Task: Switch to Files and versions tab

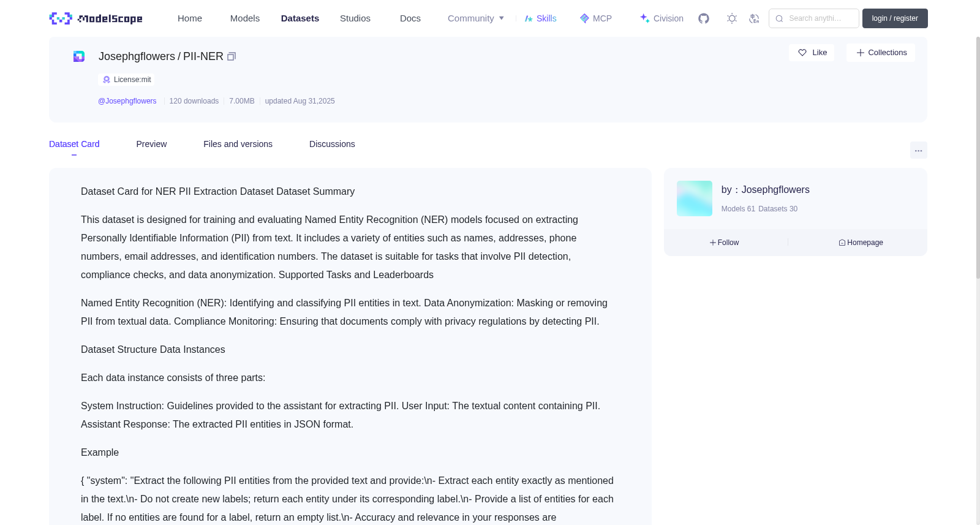Action: [x=238, y=144]
